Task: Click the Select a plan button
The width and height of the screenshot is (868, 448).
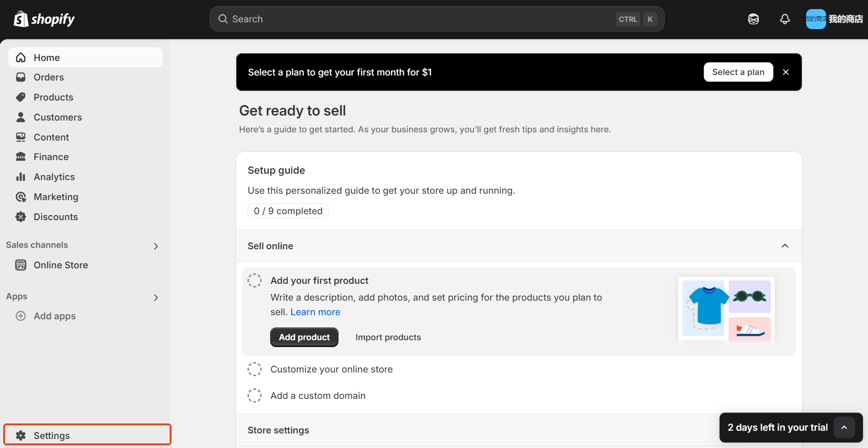Action: pyautogui.click(x=738, y=72)
